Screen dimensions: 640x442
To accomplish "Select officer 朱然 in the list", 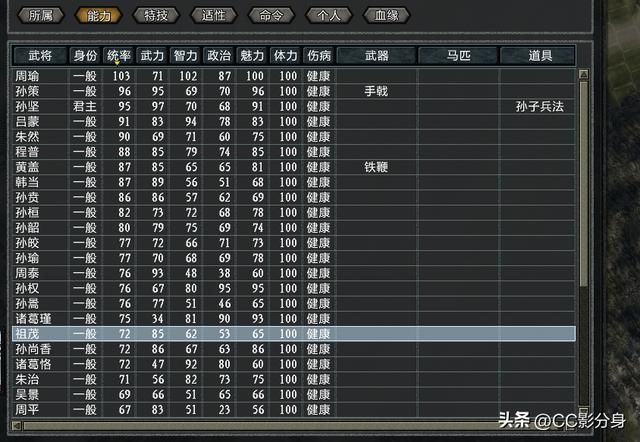I will [x=294, y=136].
